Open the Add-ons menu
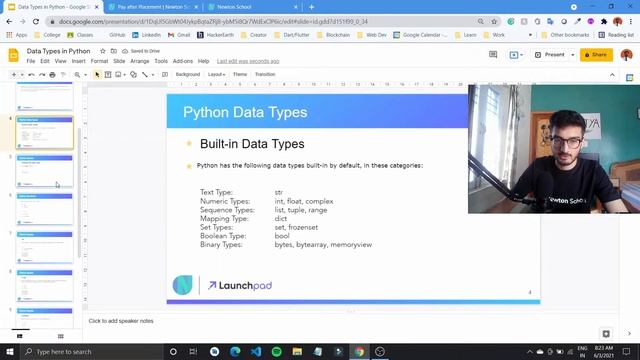 click(x=182, y=61)
